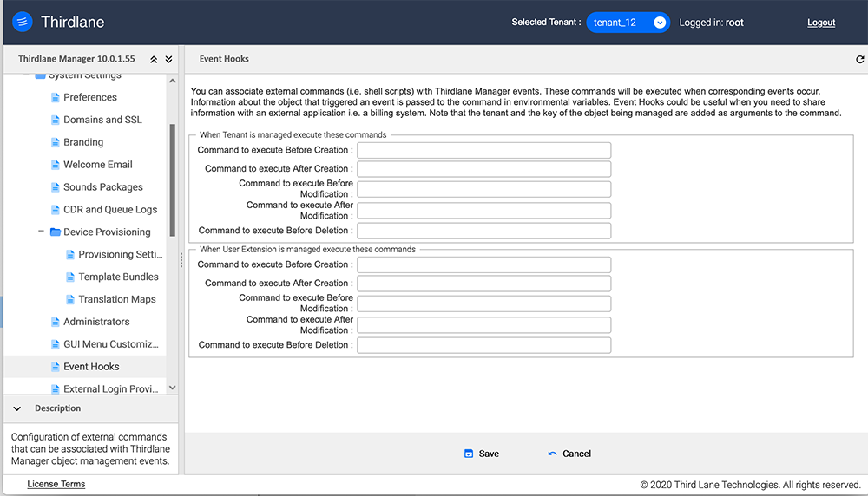Collapse the Device Provisioning folder

point(41,232)
